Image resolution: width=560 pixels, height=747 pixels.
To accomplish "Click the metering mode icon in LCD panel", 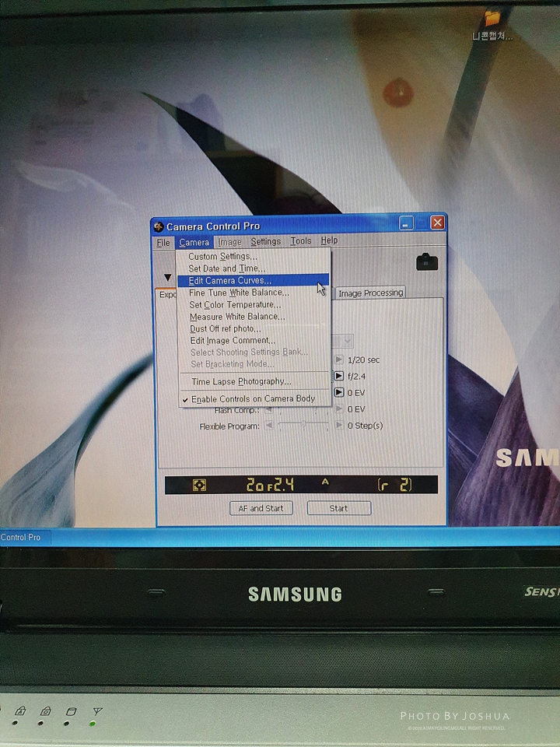I will tap(199, 486).
